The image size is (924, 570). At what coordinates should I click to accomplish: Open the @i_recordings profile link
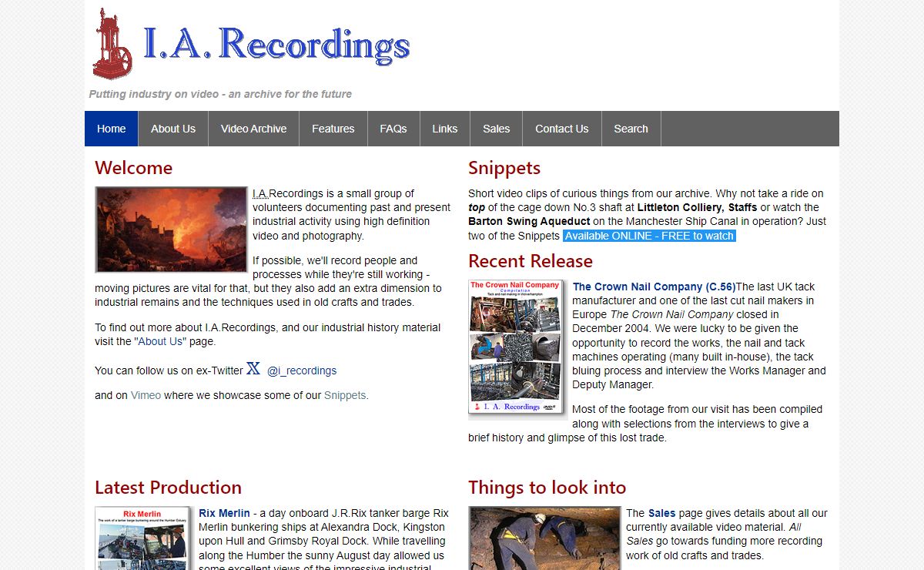coord(302,370)
